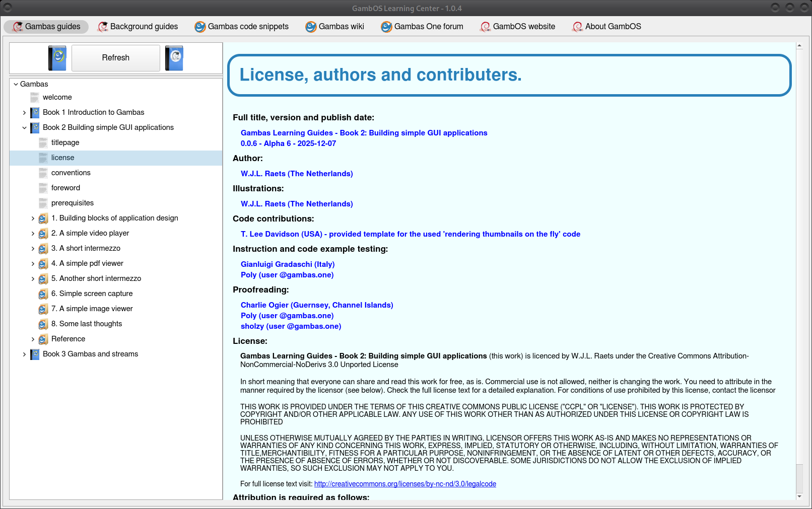The width and height of the screenshot is (812, 509).
Task: Open the Gambas One forum tab
Action: coord(422,27)
